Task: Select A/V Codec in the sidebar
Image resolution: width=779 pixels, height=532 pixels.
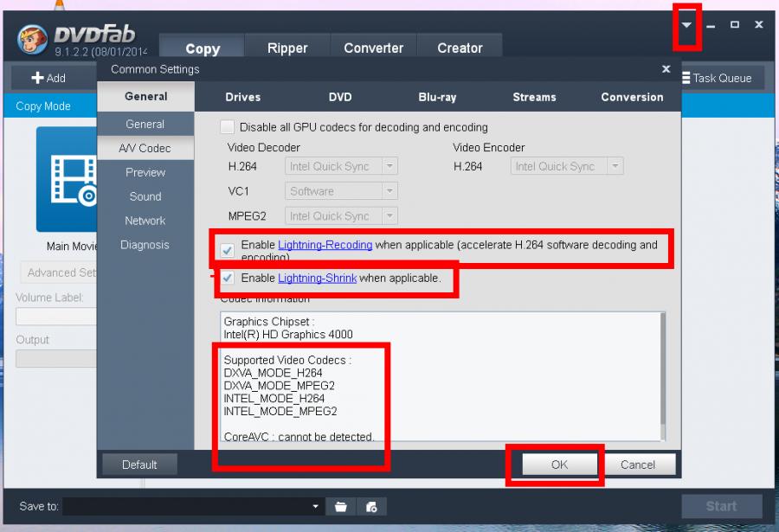Action: [x=145, y=148]
